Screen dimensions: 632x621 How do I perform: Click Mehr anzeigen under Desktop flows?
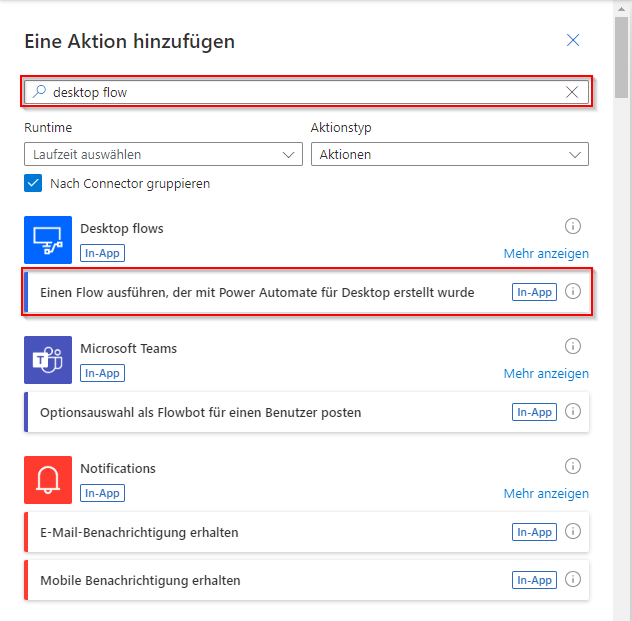pyautogui.click(x=546, y=253)
